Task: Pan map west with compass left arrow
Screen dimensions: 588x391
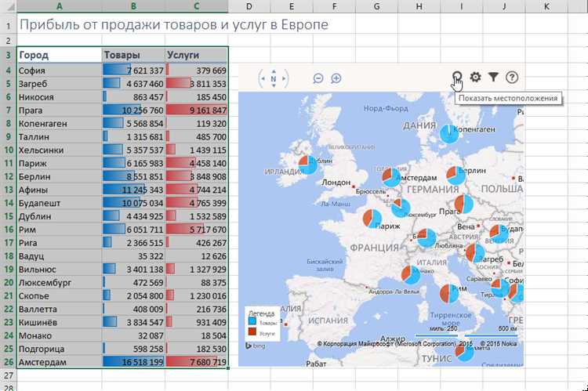Action: point(263,78)
